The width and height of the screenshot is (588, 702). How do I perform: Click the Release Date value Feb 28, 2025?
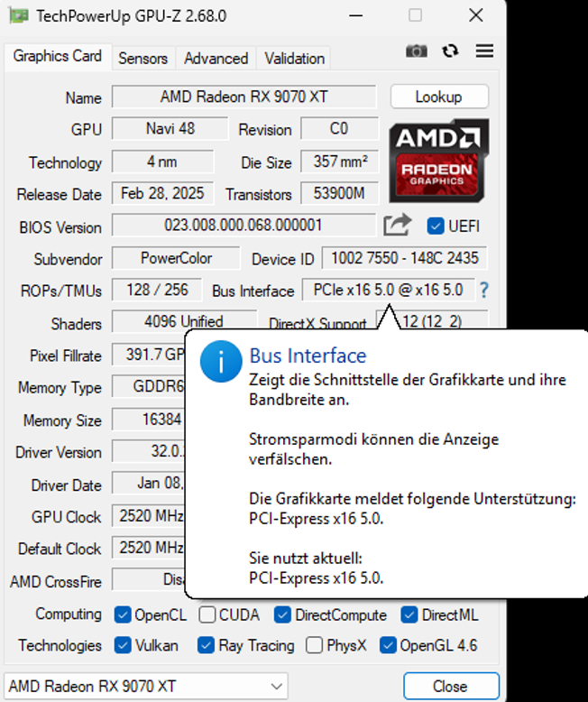coord(162,193)
